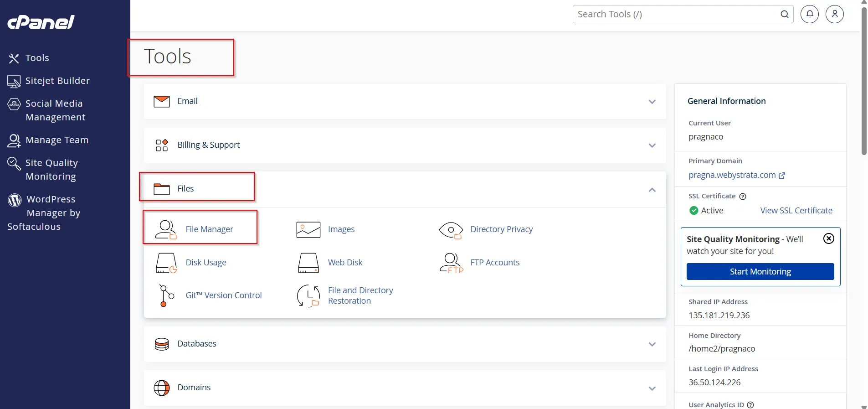Click the User Analytics ID help icon

tap(750, 405)
